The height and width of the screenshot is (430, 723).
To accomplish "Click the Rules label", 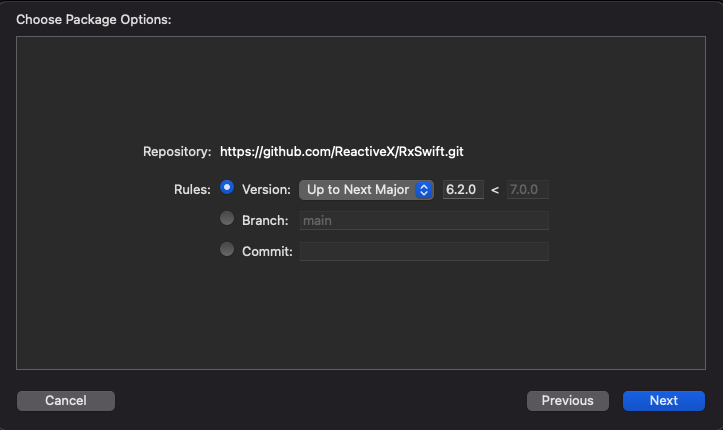I will (x=192, y=190).
